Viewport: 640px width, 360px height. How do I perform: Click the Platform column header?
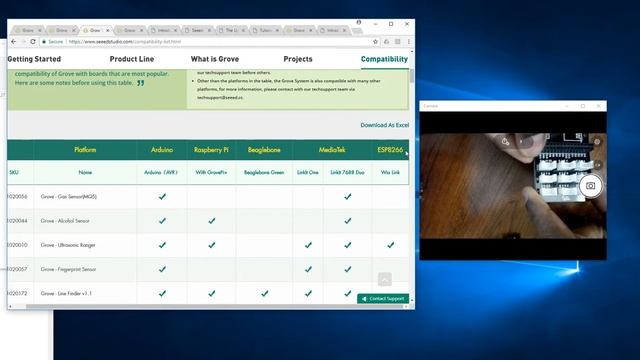pyautogui.click(x=85, y=150)
